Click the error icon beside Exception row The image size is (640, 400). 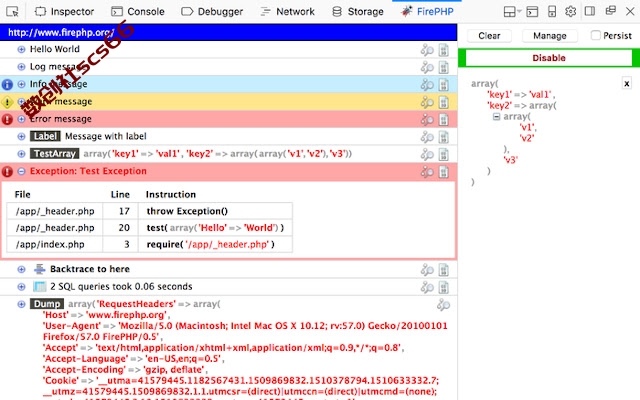[7, 171]
